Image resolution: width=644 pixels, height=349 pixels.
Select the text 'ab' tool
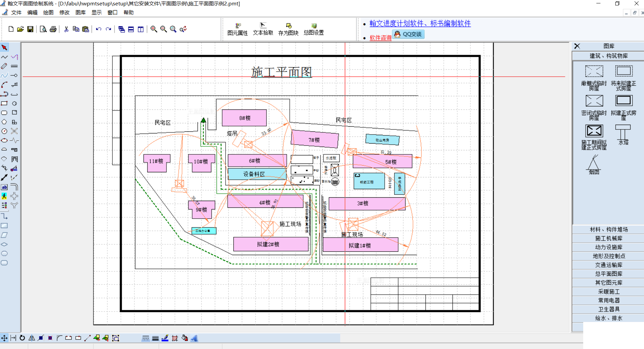4,187
